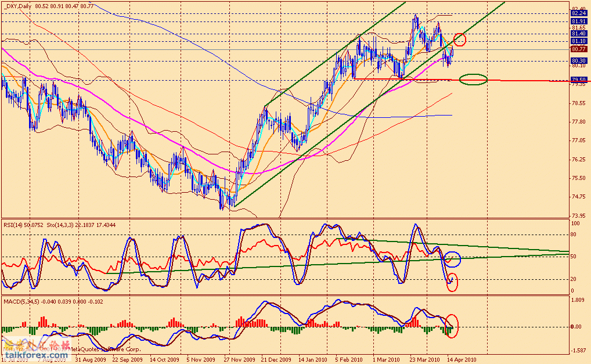Viewport: 591px width, 364px height.
Task: Click the 14 Oct 2009 date label
Action: (x=164, y=359)
